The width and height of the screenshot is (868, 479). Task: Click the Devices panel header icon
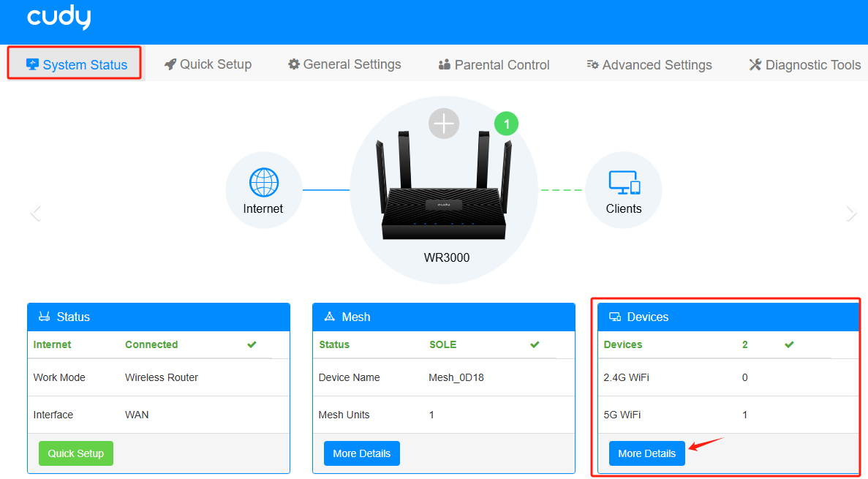coord(615,317)
